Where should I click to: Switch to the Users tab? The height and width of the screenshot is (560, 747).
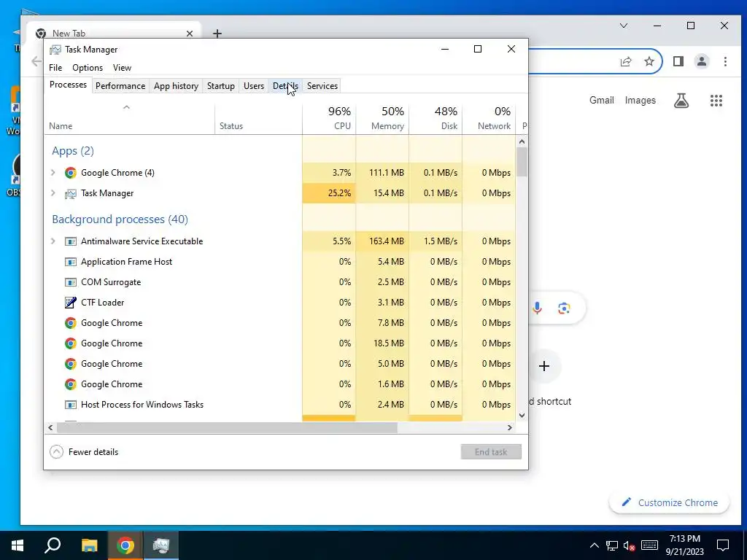click(254, 86)
